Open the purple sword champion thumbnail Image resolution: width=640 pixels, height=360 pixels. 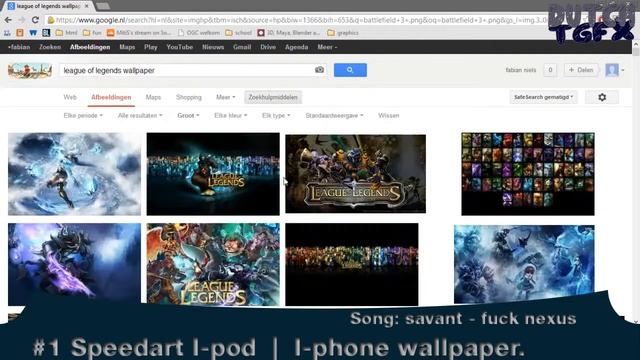(74, 264)
